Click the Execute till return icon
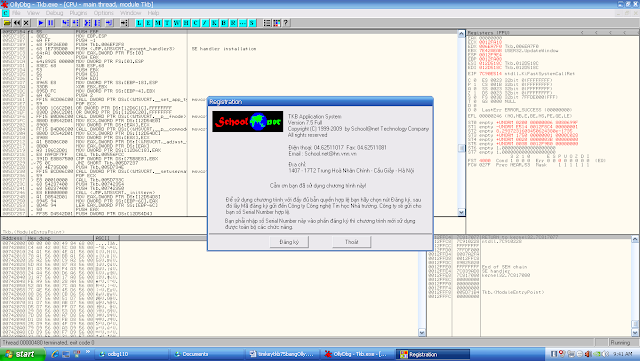This screenshot has height=361, width=640. coord(109,23)
